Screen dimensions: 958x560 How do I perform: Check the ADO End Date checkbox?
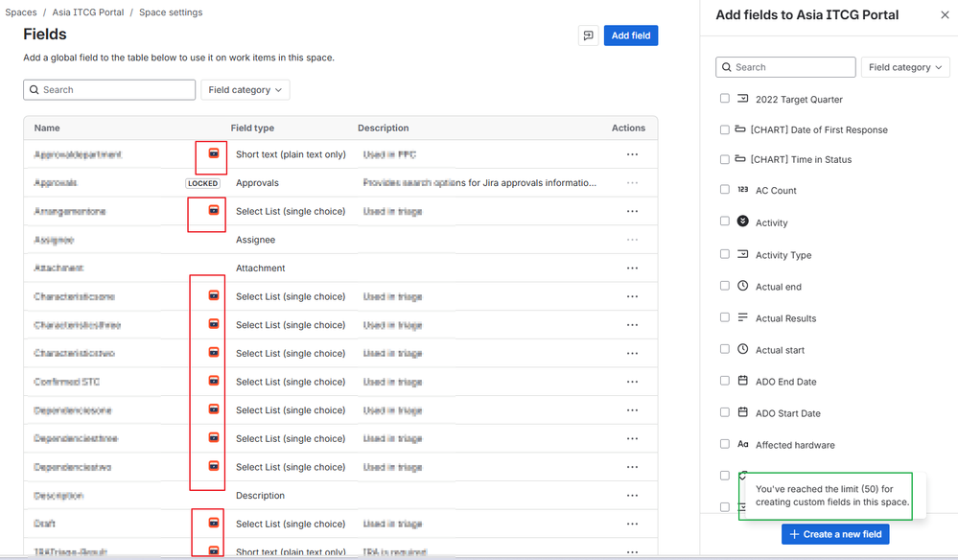point(725,381)
